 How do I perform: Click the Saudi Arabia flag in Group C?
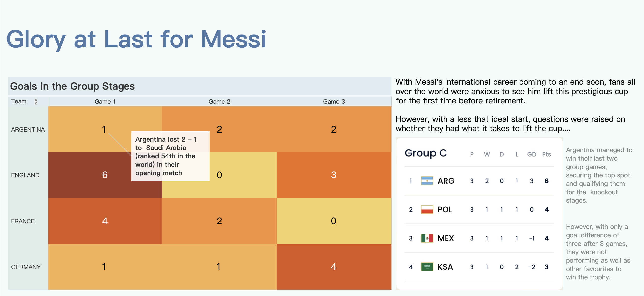[427, 267]
